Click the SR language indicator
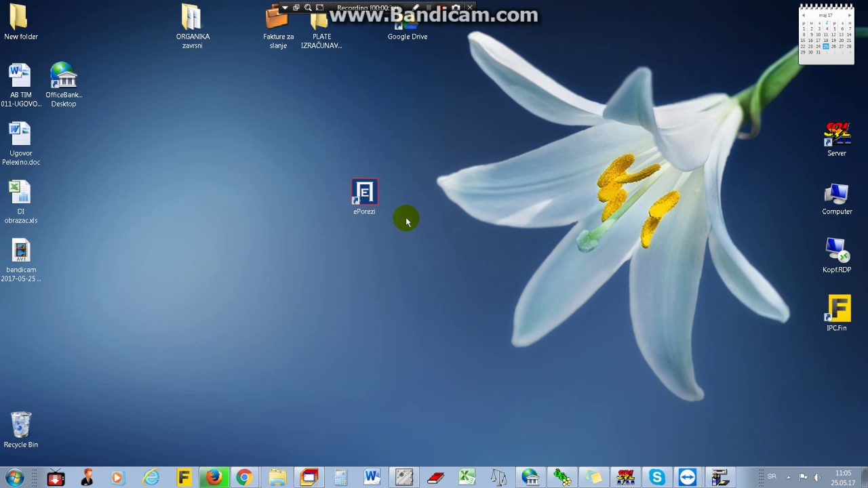 pyautogui.click(x=772, y=477)
